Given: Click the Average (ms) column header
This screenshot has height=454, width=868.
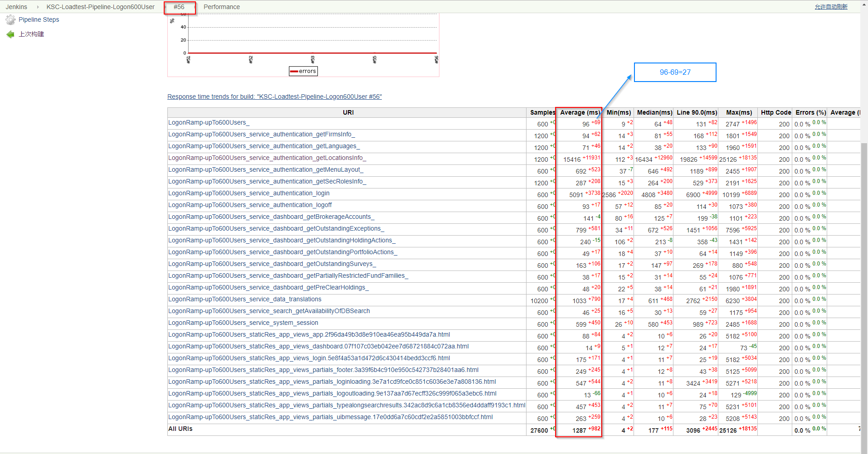Looking at the screenshot, I should click(x=580, y=113).
